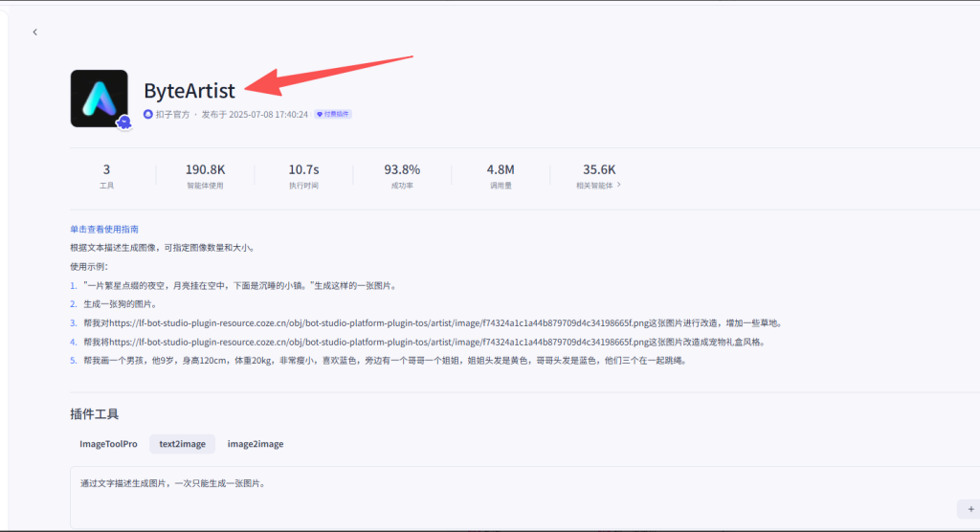Switch to the ImageToolPro tab
This screenshot has height=532, width=980.
click(x=108, y=444)
